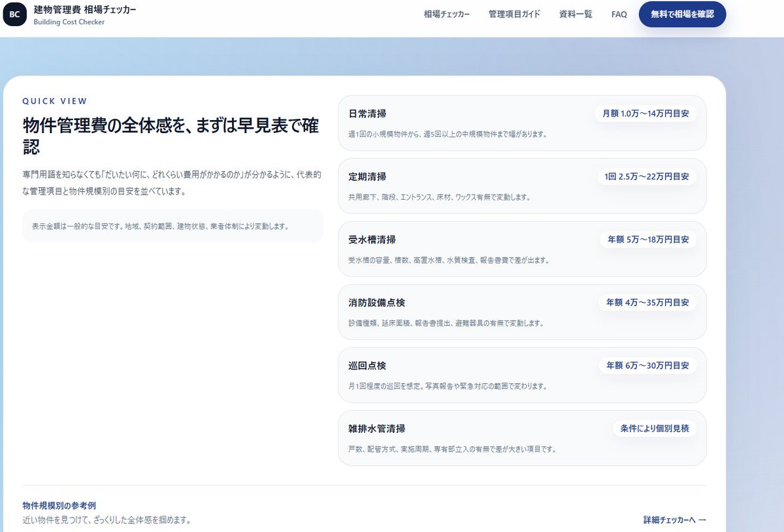Click the 年額 6万〜30万円目安 badge
The width and height of the screenshot is (784, 532).
(x=647, y=366)
